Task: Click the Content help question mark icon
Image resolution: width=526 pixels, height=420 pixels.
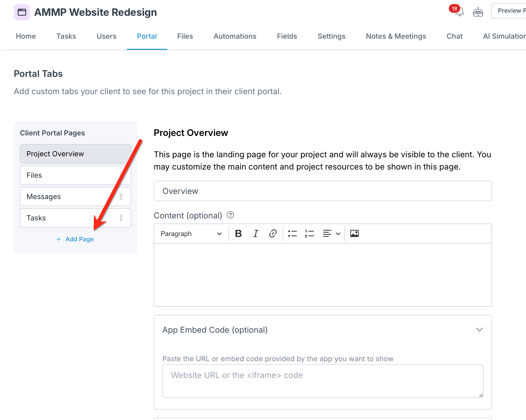Action: 230,215
